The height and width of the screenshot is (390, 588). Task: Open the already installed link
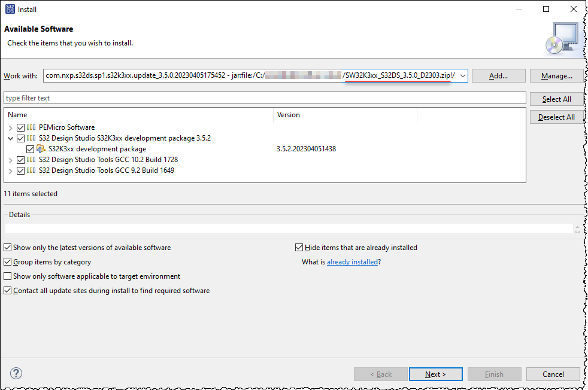352,262
